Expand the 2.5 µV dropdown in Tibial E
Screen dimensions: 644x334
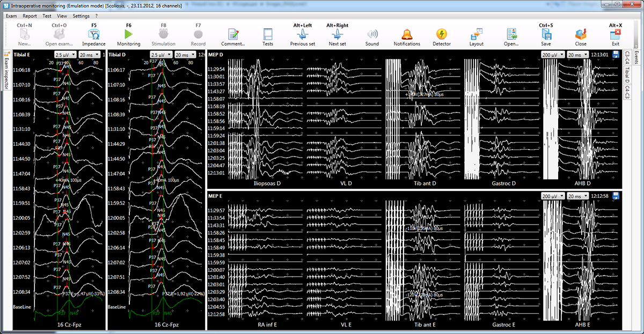(x=64, y=55)
